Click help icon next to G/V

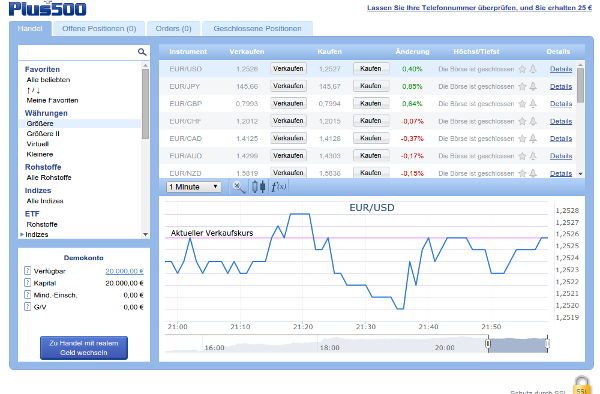(28, 307)
